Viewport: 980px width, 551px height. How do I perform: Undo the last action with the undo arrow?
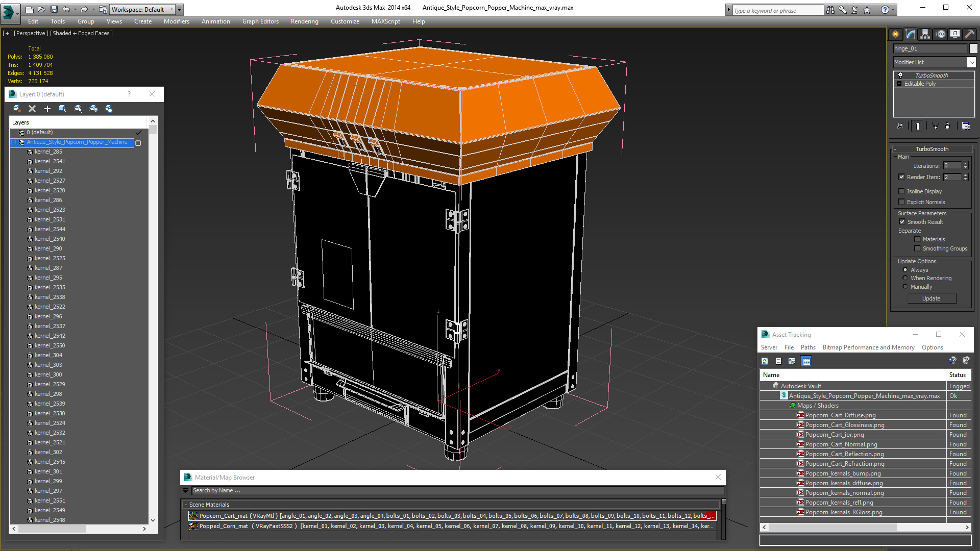pyautogui.click(x=66, y=9)
